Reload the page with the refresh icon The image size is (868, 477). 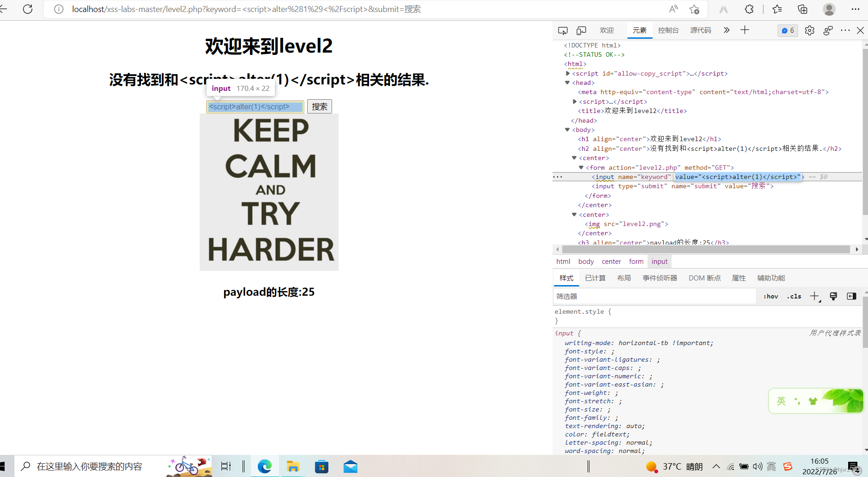[x=28, y=9]
